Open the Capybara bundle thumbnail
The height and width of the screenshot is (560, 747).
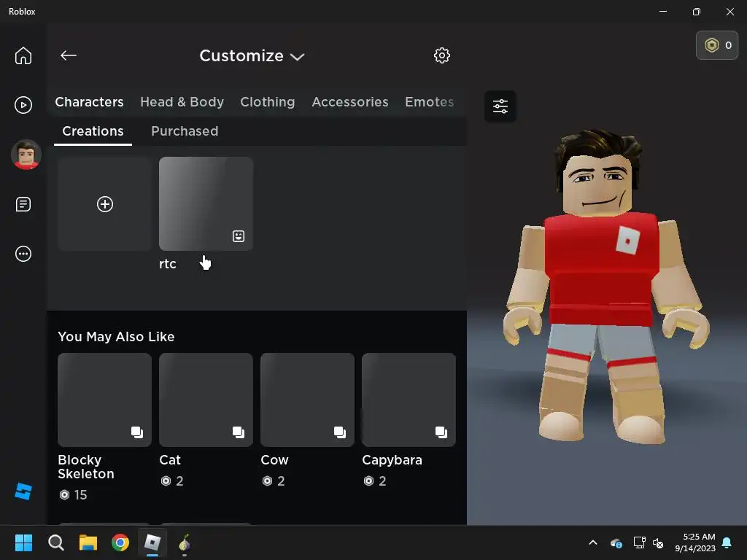409,400
